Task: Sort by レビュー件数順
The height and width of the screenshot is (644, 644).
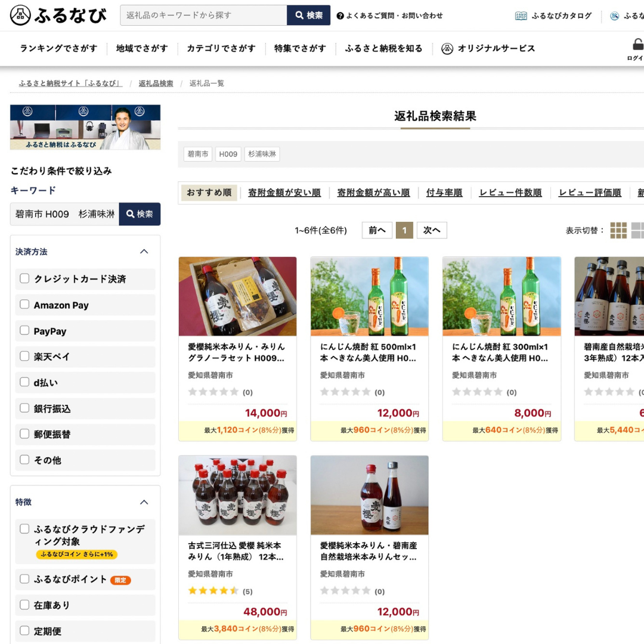Action: (510, 193)
